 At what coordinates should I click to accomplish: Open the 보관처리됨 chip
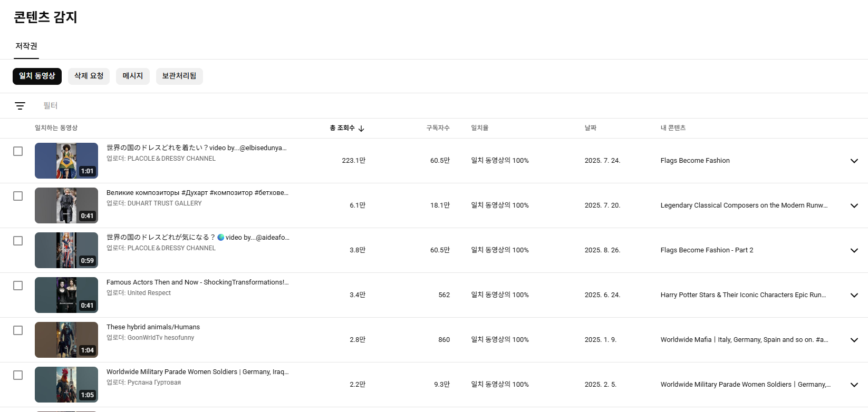coord(179,76)
